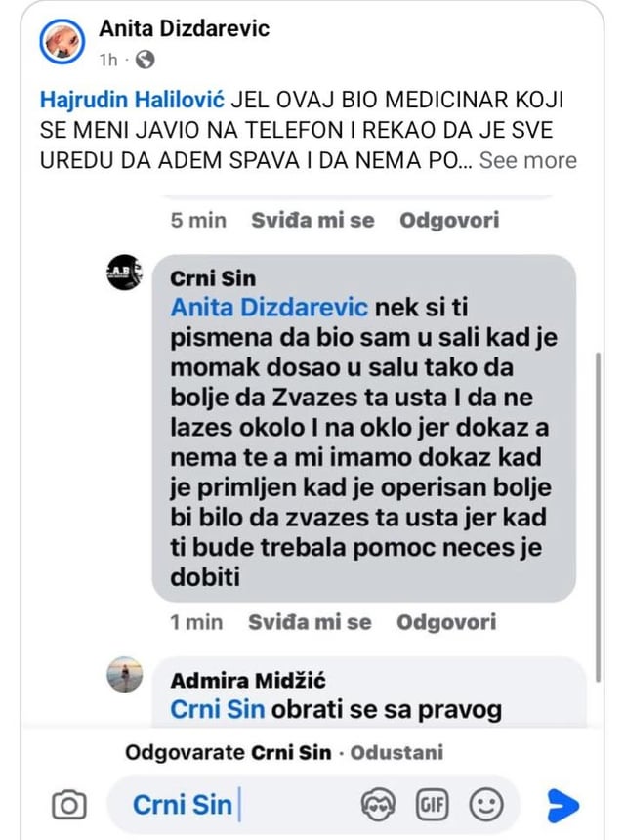Like Crni Sin's comment via Sviđa mi se
Image resolution: width=625 pixels, height=840 pixels.
310,622
